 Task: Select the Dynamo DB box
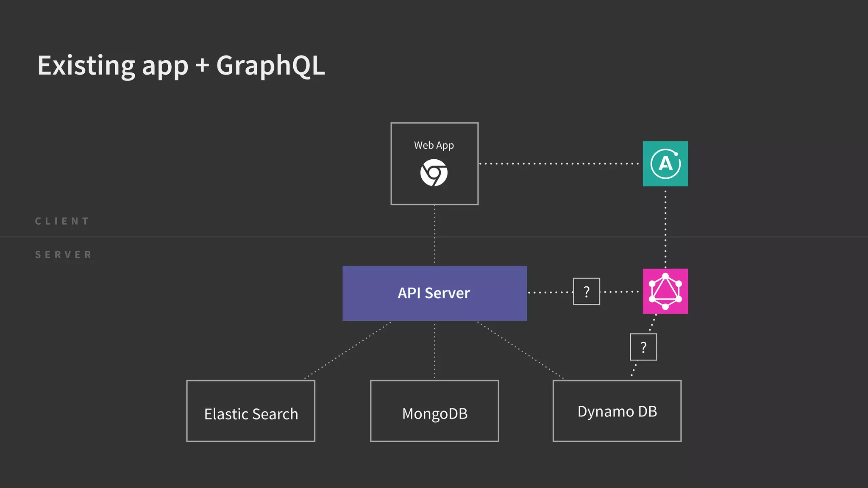point(617,411)
